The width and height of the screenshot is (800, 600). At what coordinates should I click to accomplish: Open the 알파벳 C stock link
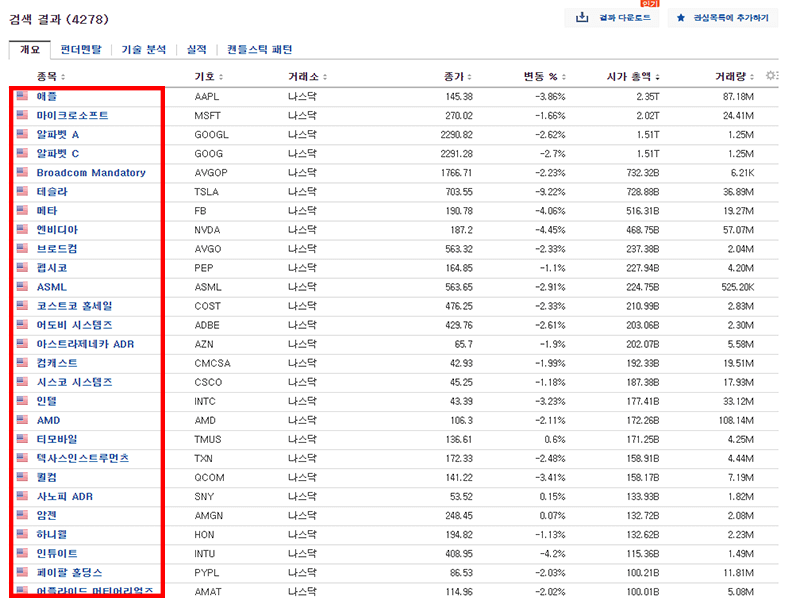(57, 154)
